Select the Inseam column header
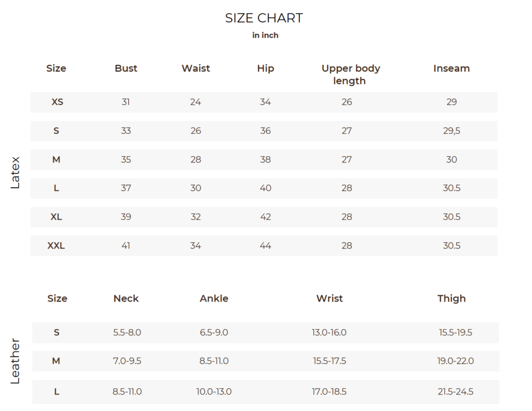 click(x=451, y=68)
